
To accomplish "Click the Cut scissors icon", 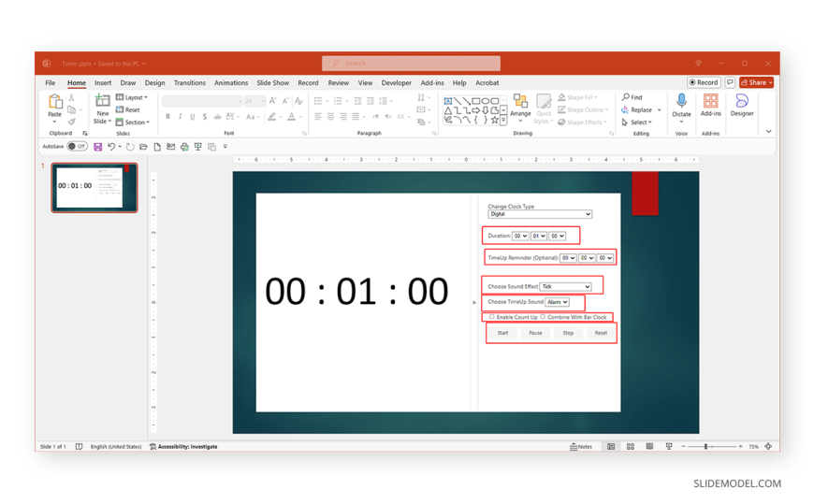I will (x=72, y=97).
